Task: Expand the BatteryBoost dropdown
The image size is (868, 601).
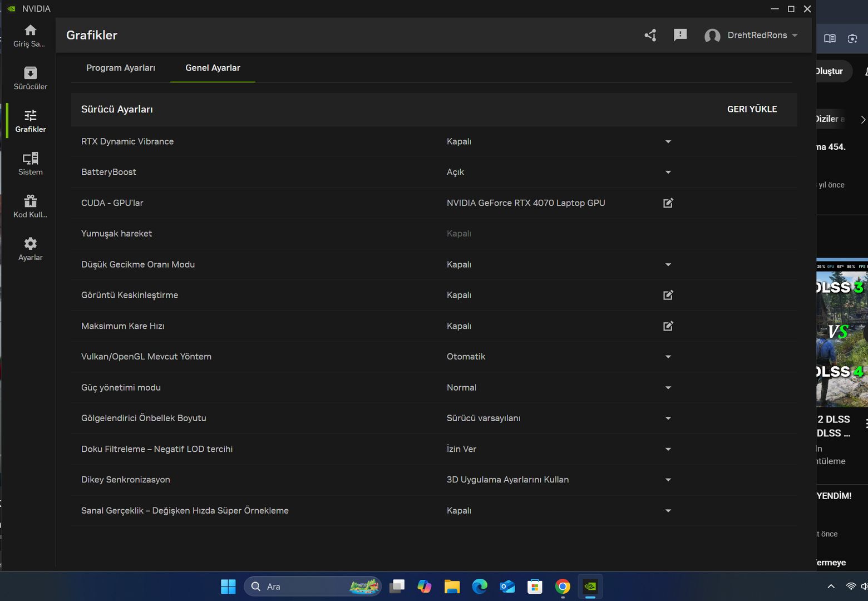Action: (x=668, y=173)
